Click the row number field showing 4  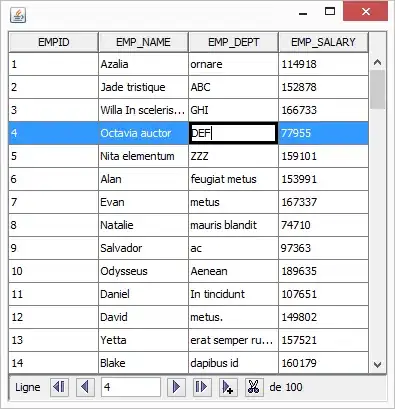point(131,387)
